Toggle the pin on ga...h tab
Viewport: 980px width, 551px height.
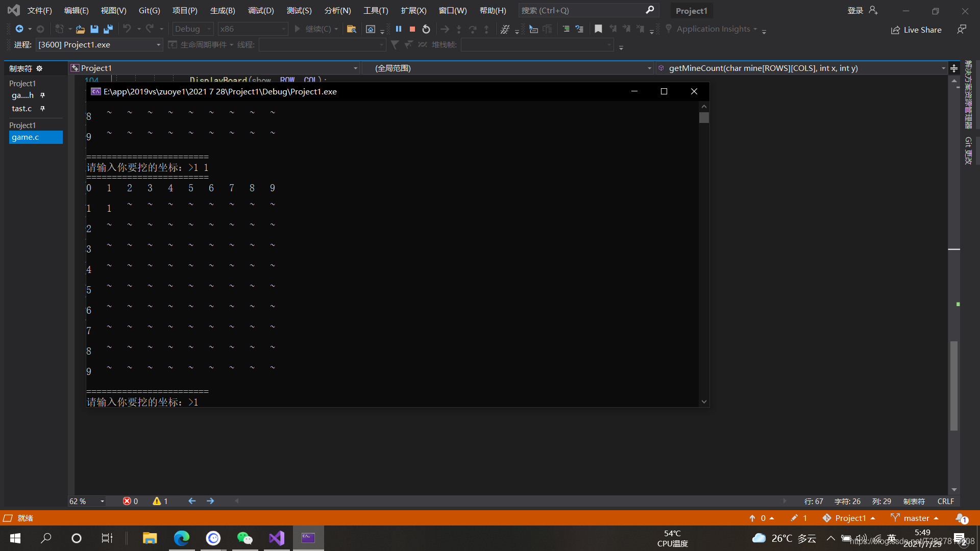coord(43,95)
